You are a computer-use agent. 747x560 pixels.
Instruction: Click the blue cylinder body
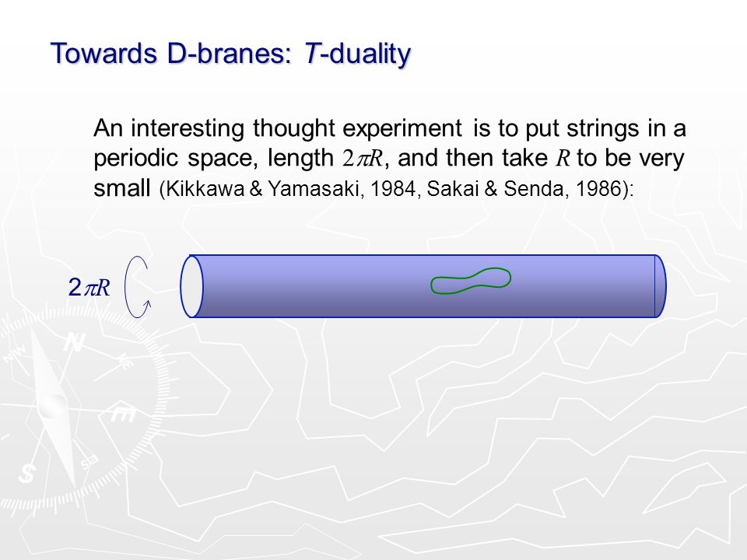point(423,286)
